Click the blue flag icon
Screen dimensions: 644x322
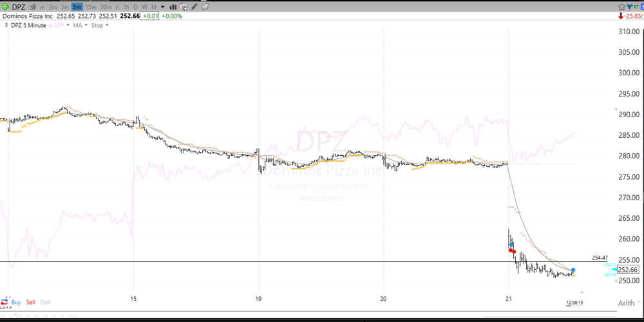(x=630, y=7)
